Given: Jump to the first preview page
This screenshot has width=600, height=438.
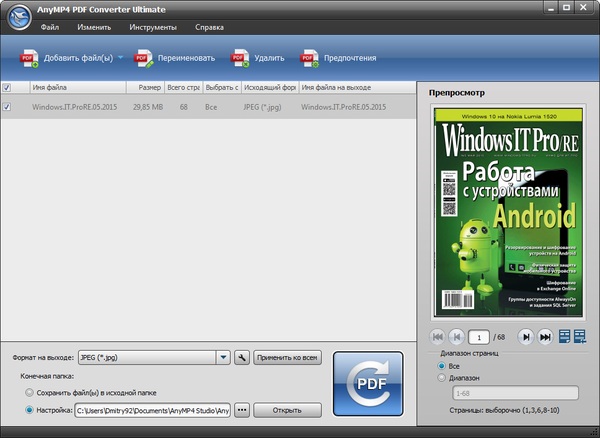Looking at the screenshot, I should tap(438, 337).
